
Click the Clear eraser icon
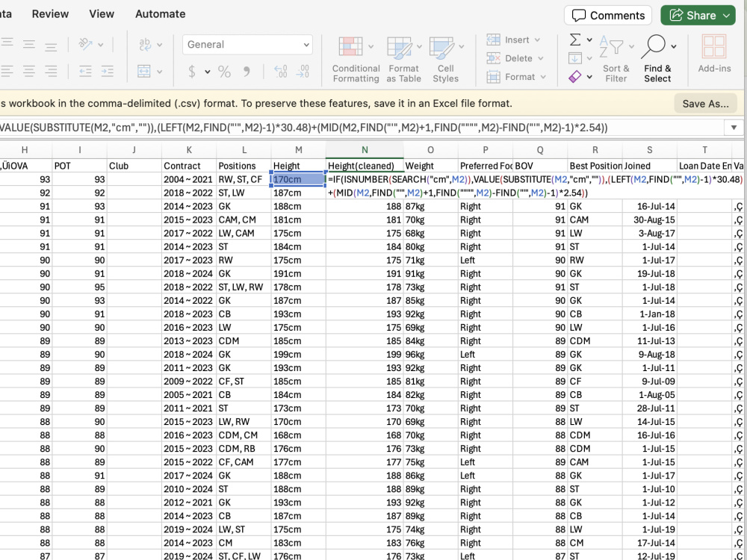pos(575,76)
